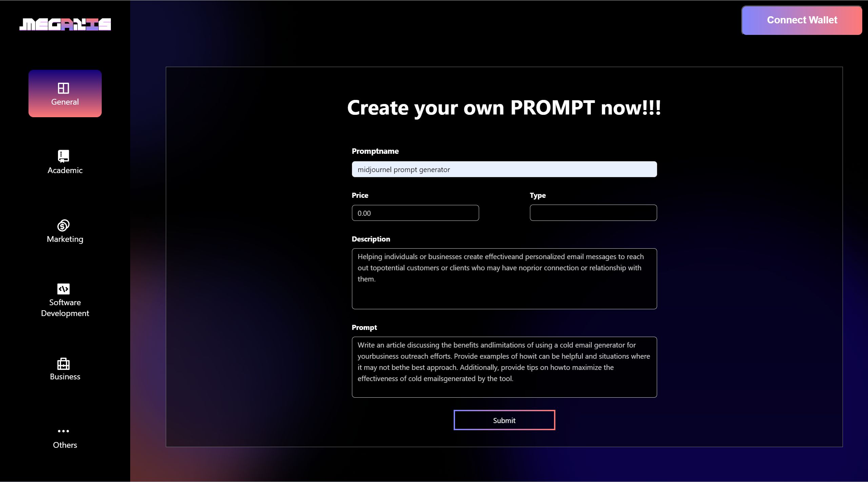Click the Promptname input field
This screenshot has width=868, height=482.
click(x=504, y=169)
